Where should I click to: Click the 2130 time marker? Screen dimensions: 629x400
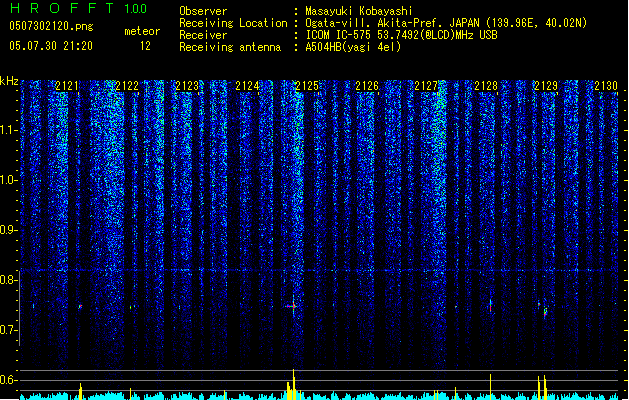[x=606, y=86]
